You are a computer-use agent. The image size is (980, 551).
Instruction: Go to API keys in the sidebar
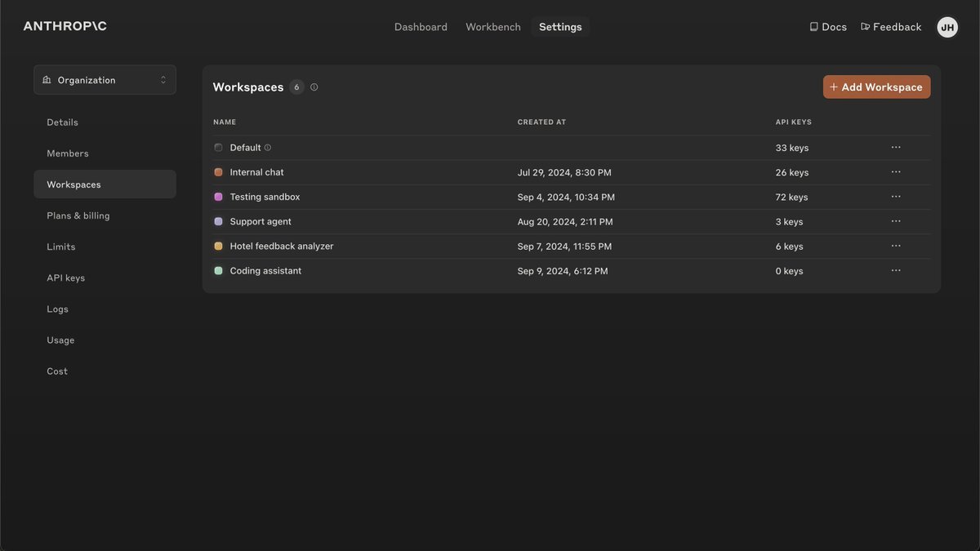coord(66,278)
